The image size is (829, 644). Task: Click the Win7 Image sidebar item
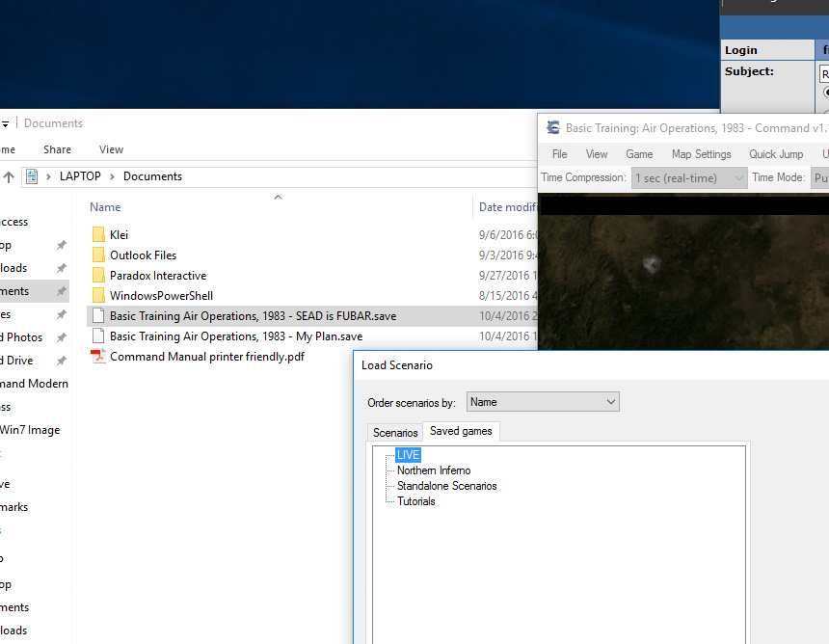[x=30, y=430]
